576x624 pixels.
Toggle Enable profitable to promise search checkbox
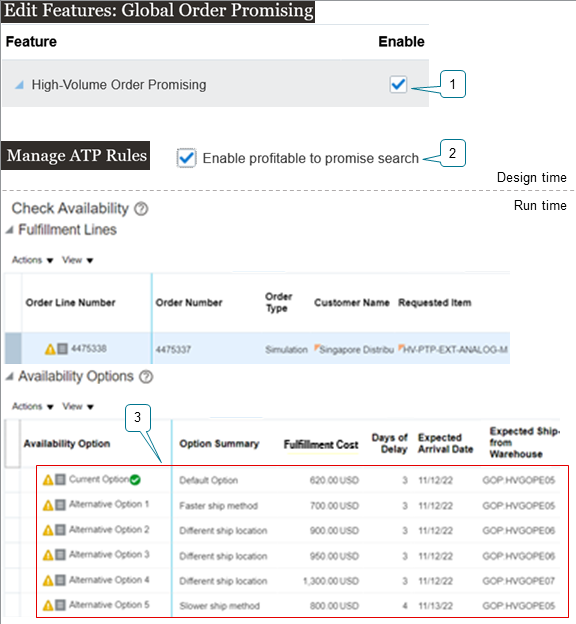(x=186, y=158)
